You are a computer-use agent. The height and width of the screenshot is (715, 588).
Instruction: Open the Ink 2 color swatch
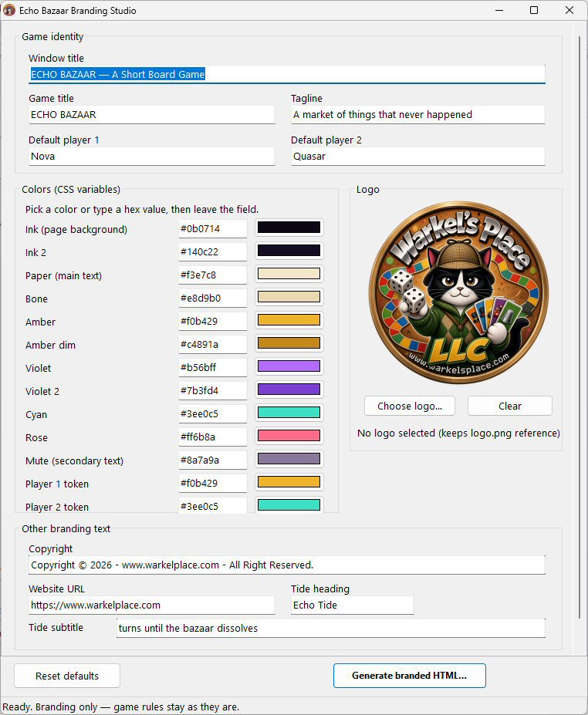click(289, 251)
